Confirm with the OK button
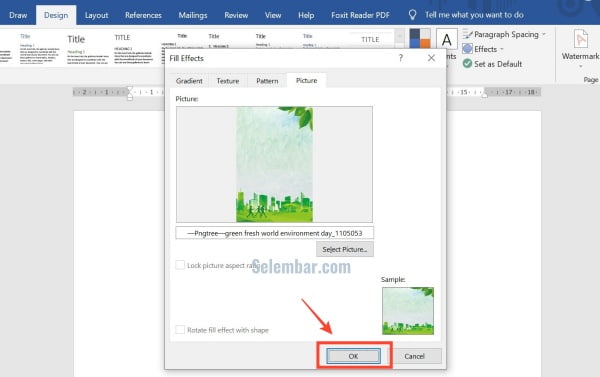This screenshot has height=377, width=600. click(x=353, y=356)
